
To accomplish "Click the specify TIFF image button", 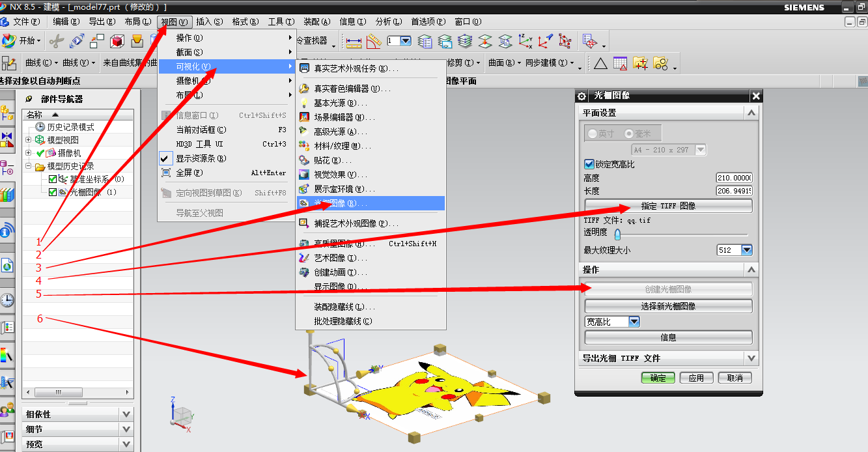I will (x=668, y=206).
